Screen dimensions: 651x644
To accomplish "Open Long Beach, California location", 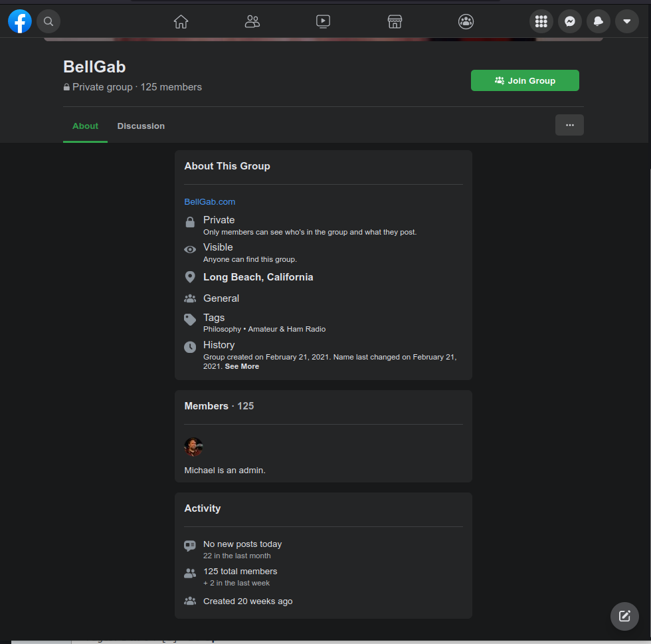I will [x=258, y=277].
